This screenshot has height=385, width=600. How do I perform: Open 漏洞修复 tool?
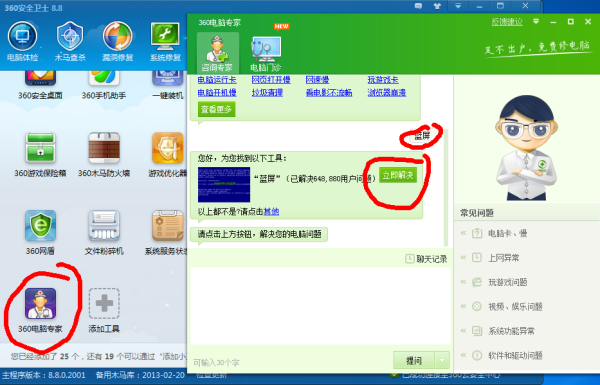pos(117,42)
